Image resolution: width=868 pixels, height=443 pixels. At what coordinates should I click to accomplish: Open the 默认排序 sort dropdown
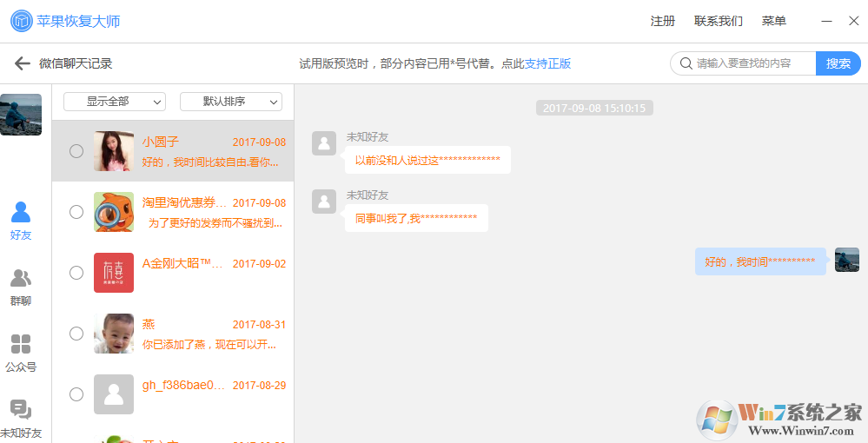[x=231, y=102]
